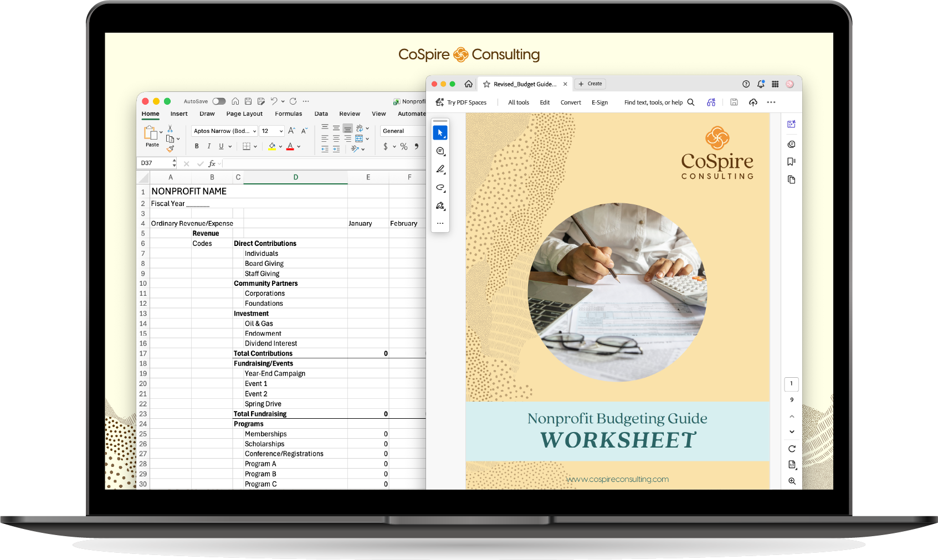Click the fx Insert Function button
This screenshot has width=938, height=560.
pyautogui.click(x=212, y=163)
